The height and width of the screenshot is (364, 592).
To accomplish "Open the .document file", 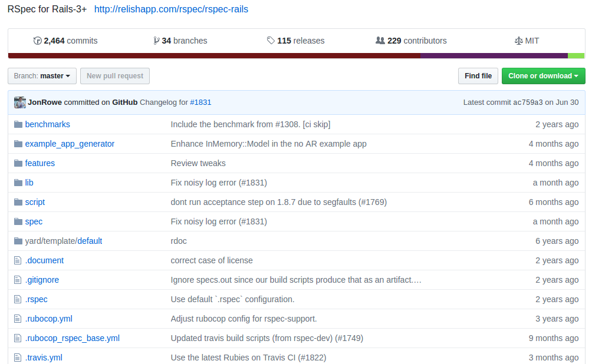I will [x=44, y=260].
